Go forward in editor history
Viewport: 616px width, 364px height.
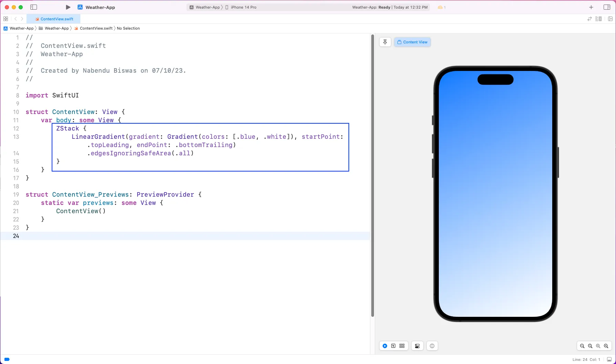click(x=22, y=19)
